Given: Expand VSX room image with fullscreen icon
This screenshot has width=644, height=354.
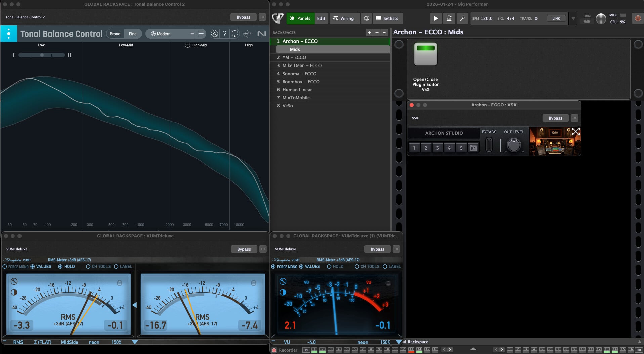Looking at the screenshot, I should click(575, 132).
